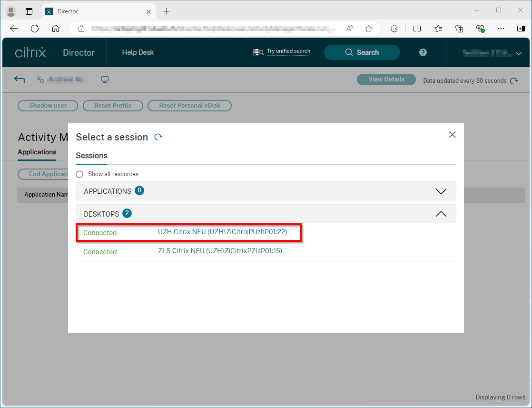Open a new browser tab
Viewport: 532px width, 408px height.
pyautogui.click(x=166, y=11)
